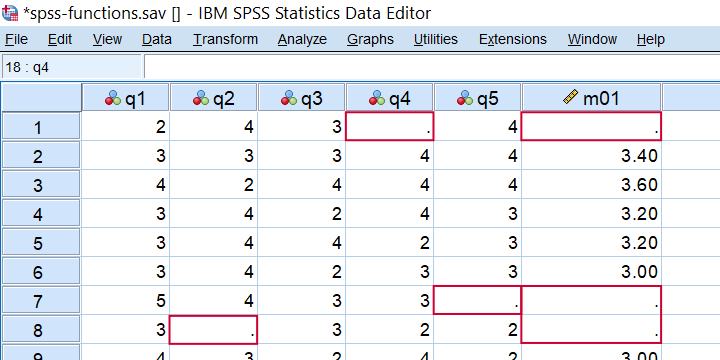Click the top-left corner cell of the data grid
This screenshot has width=720, height=360.
pos(41,97)
